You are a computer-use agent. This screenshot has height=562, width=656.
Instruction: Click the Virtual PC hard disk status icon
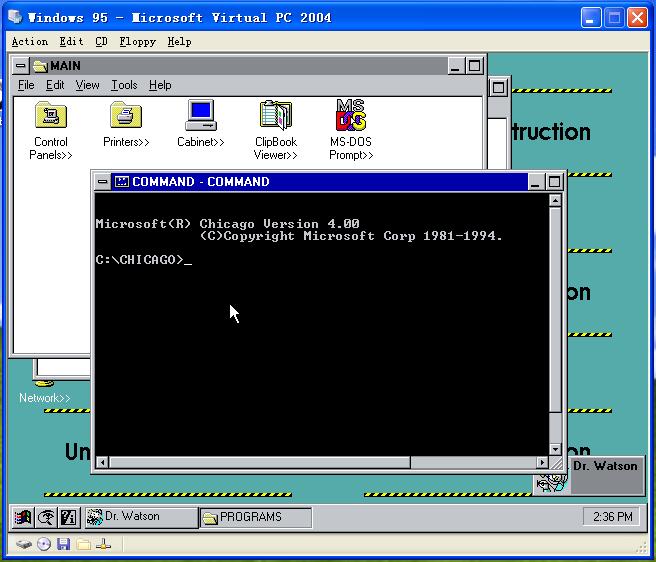point(24,544)
